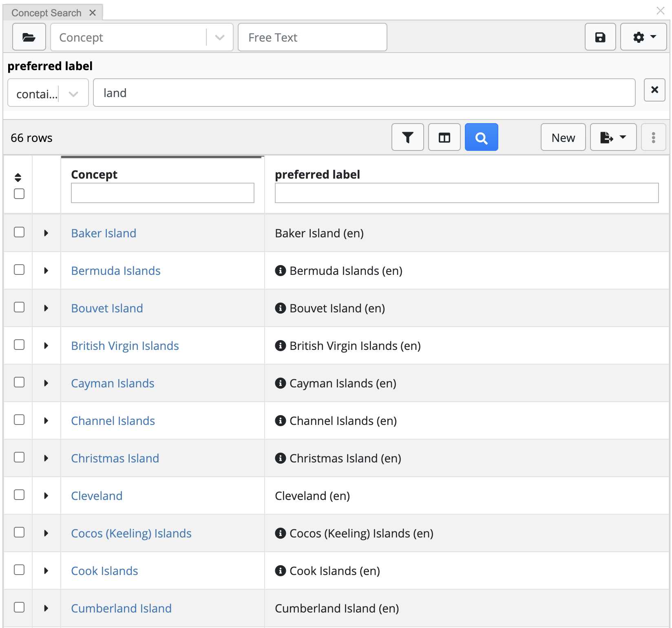Viewport: 672px width, 628px height.
Task: Open the export dropdown button
Action: click(x=613, y=137)
